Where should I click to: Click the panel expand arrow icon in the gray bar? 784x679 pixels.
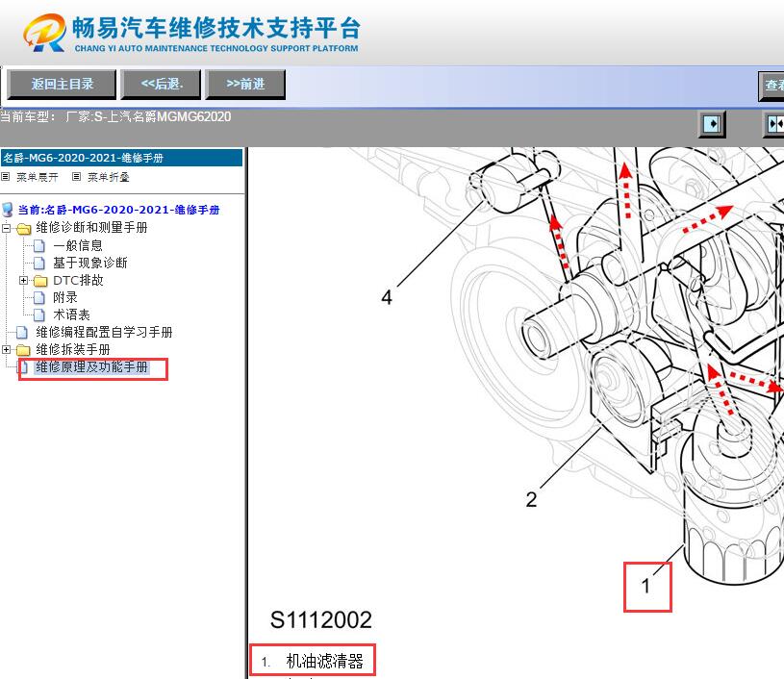point(712,123)
